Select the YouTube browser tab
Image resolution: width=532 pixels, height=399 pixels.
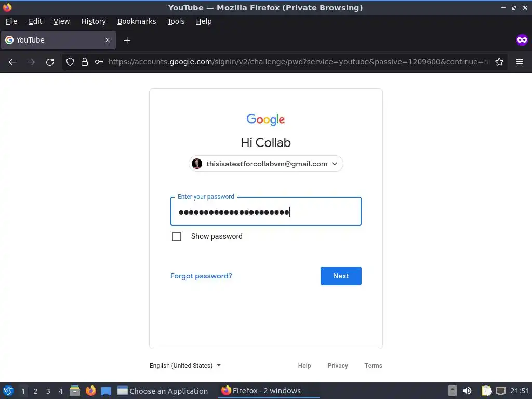(x=58, y=40)
